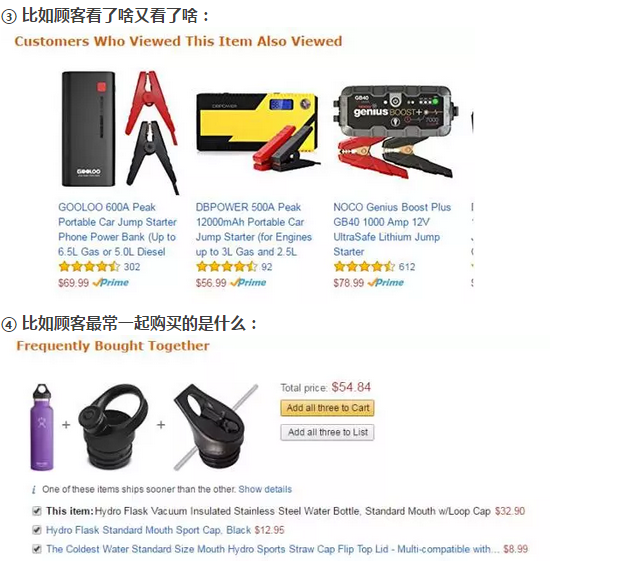Open the GOOLOO jump starter product image
Image resolution: width=640 pixels, height=565 pixels.
120,132
